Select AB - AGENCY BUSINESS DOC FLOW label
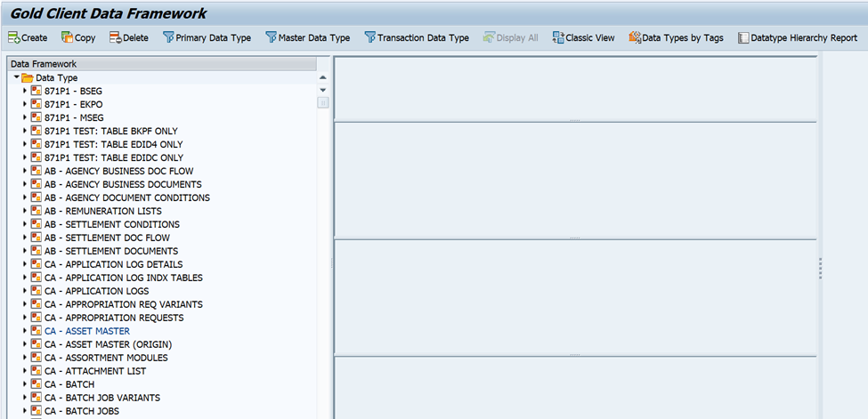The width and height of the screenshot is (868, 419). tap(119, 171)
